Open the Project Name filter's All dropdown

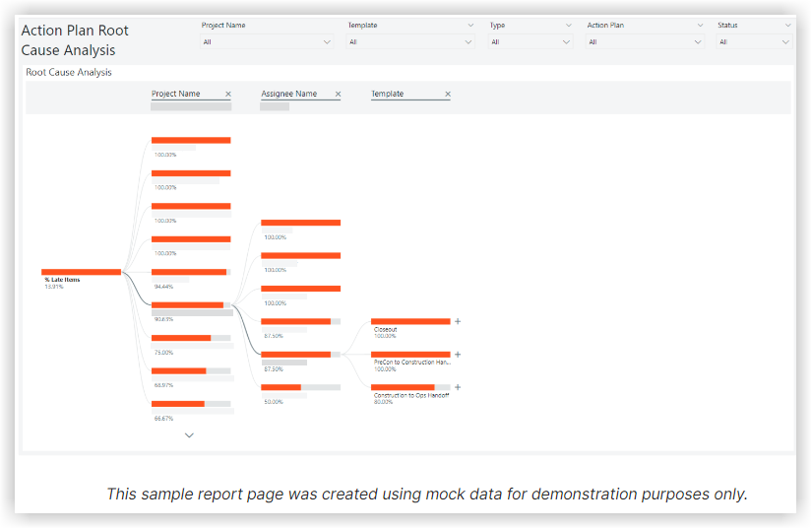click(x=266, y=42)
